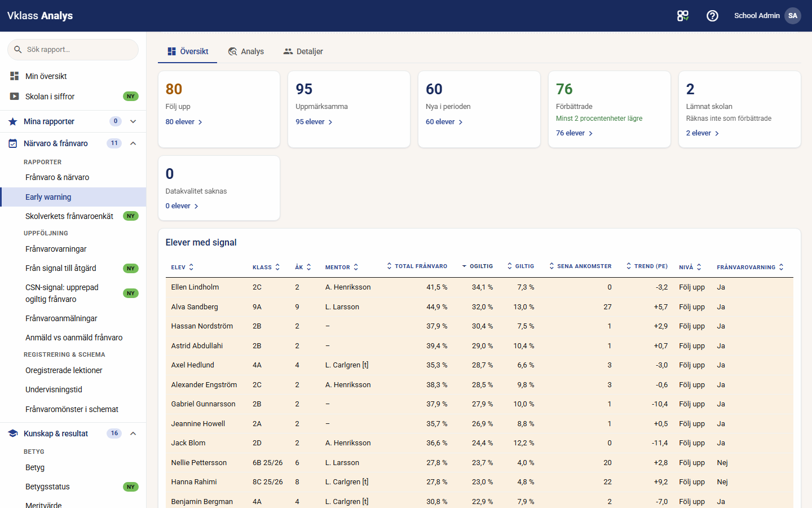
Task: Switch to the Detaljer tab
Action: [303, 51]
